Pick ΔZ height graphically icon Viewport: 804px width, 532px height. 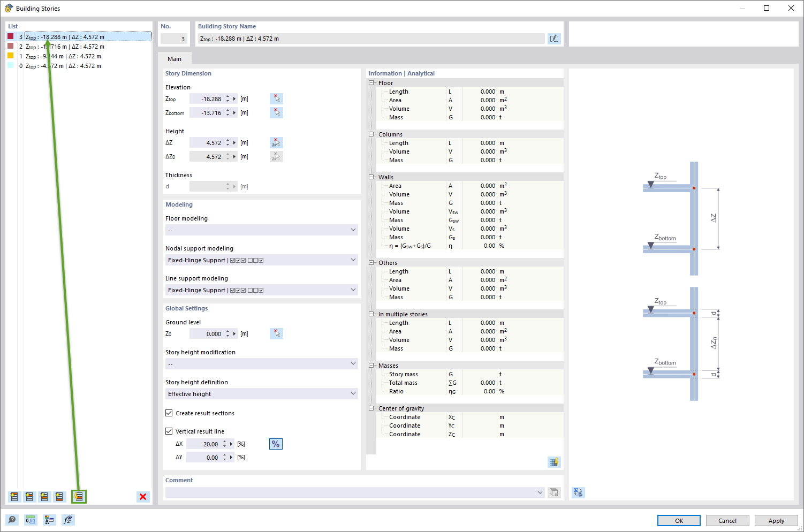[x=276, y=143]
